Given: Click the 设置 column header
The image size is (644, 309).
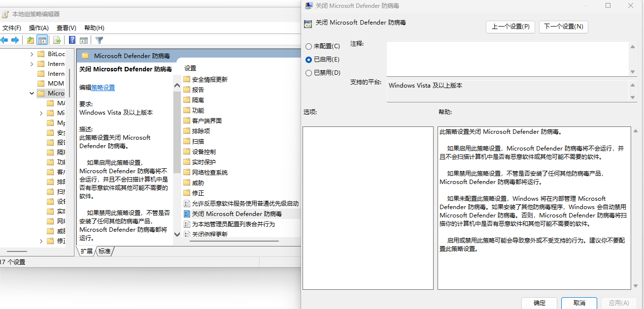Looking at the screenshot, I should coord(190,68).
